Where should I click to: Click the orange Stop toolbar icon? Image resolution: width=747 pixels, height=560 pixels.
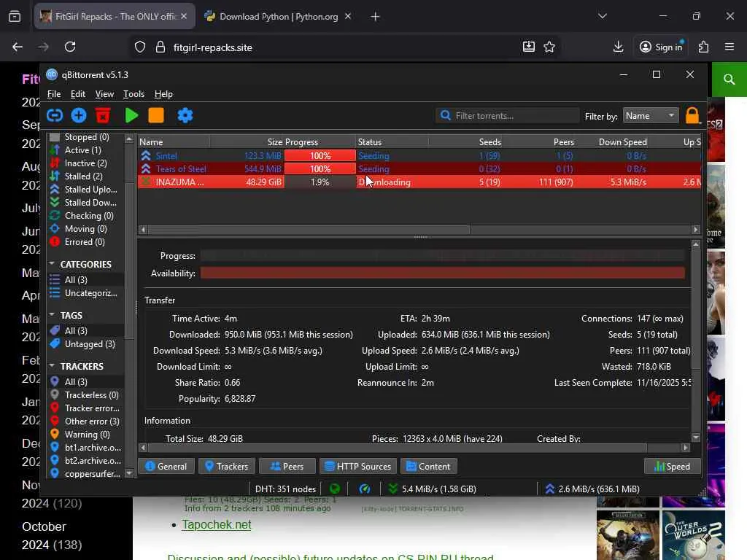(x=156, y=115)
